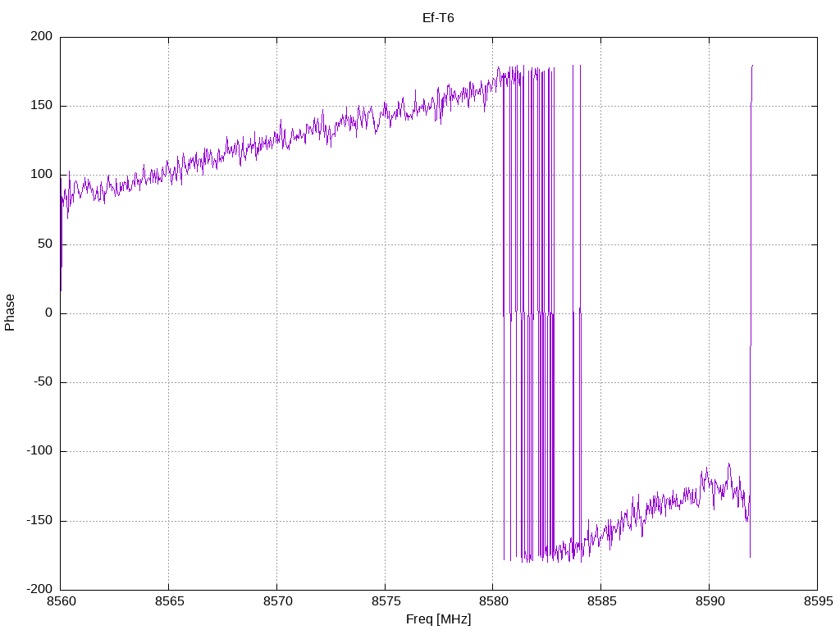Click the Phase y-axis label
This screenshot has width=840, height=630.
coord(10,313)
